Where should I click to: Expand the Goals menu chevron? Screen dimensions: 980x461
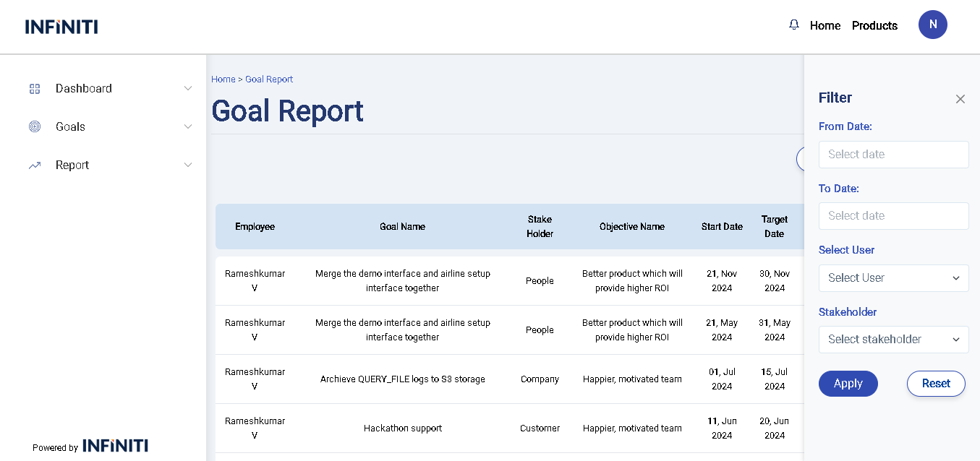coord(188,126)
